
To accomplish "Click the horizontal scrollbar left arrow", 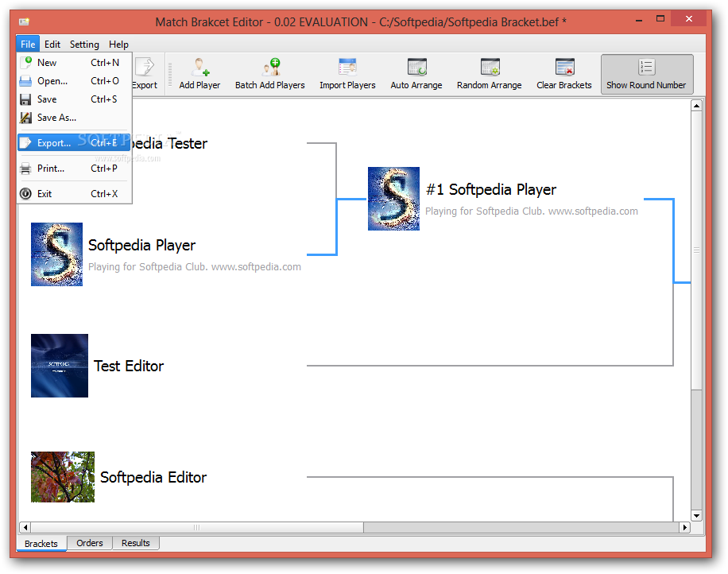I will tap(25, 528).
